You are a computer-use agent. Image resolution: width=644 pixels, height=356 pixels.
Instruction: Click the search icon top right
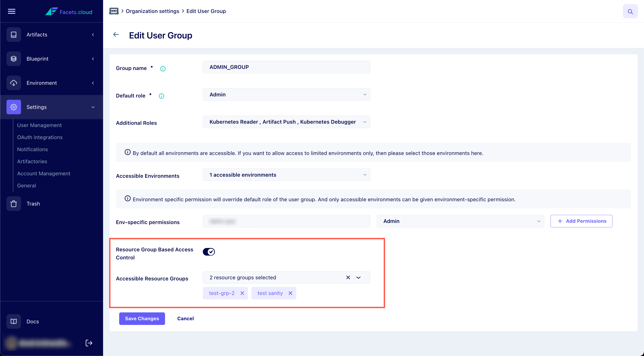point(630,11)
